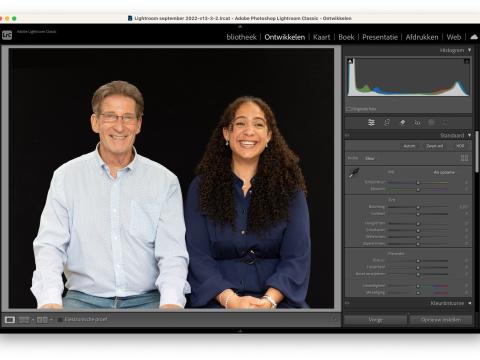Adjust the Kleurtint slider under white balance
The height and width of the screenshot is (360, 480).
click(x=418, y=189)
